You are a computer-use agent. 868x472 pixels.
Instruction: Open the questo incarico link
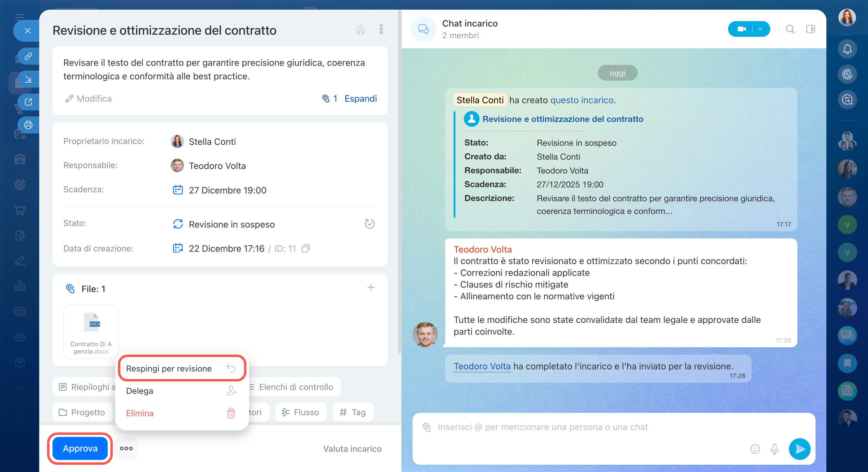[x=581, y=100]
